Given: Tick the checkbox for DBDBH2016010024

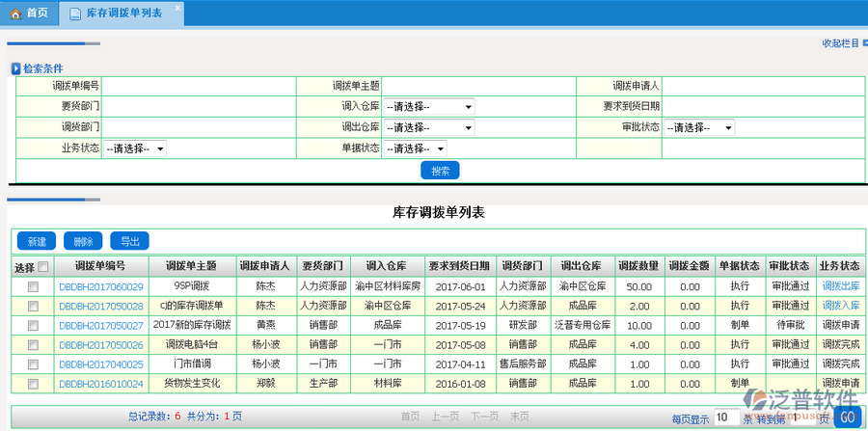Looking at the screenshot, I should click(x=33, y=383).
